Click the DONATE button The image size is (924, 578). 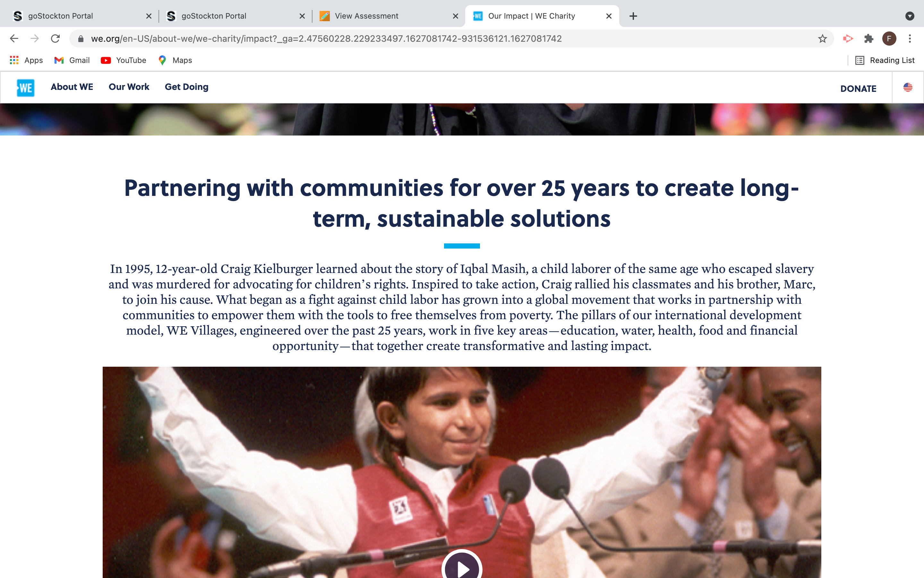coord(858,88)
